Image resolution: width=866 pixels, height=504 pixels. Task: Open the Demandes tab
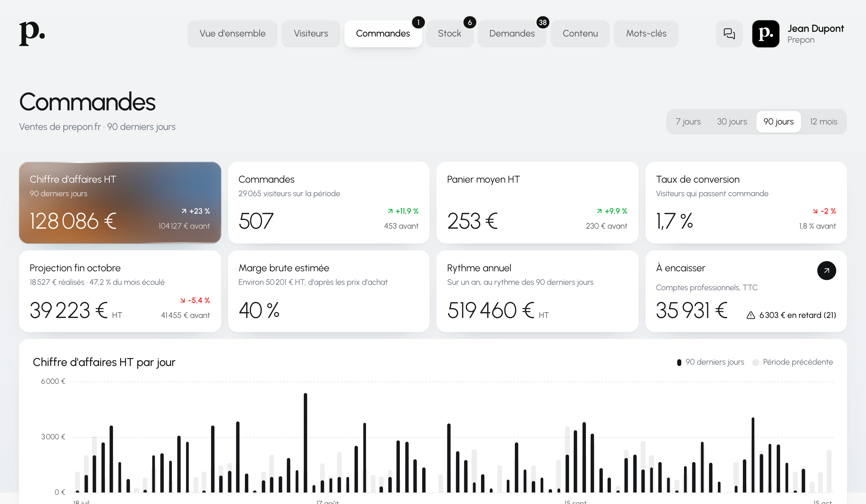pos(512,34)
